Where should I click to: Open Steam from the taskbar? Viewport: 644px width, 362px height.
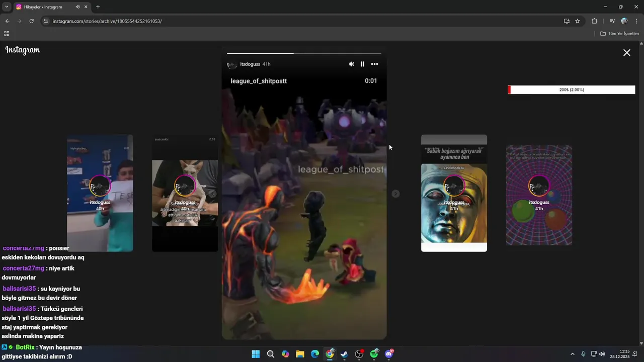click(x=345, y=354)
